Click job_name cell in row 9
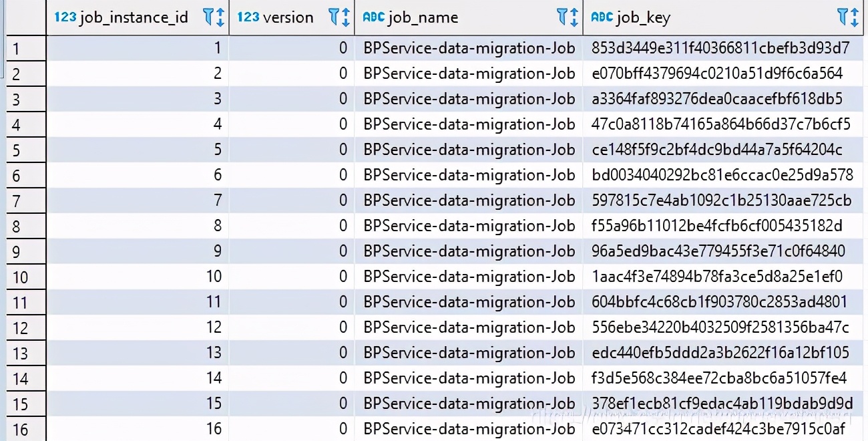The image size is (868, 441). 469,251
